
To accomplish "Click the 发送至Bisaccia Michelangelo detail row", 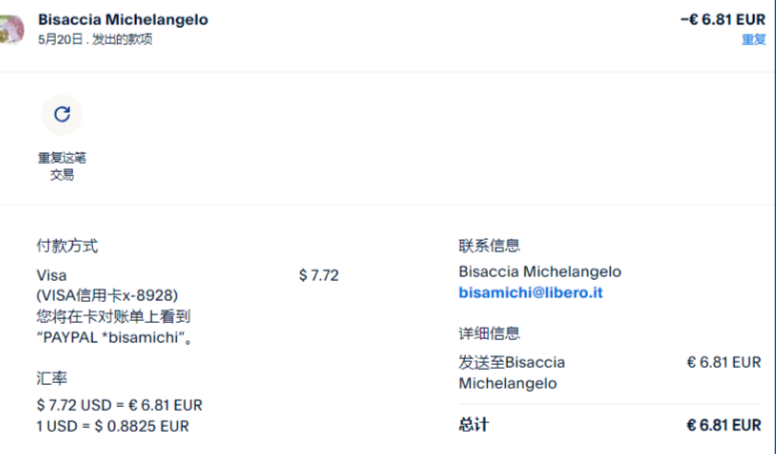I will pyautogui.click(x=511, y=372).
